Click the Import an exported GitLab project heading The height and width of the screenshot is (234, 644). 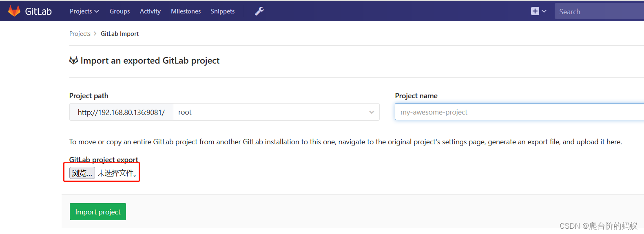(x=150, y=61)
